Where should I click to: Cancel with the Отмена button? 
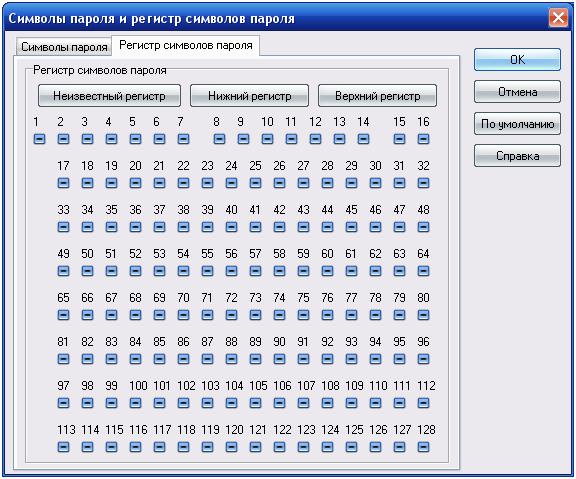point(517,91)
